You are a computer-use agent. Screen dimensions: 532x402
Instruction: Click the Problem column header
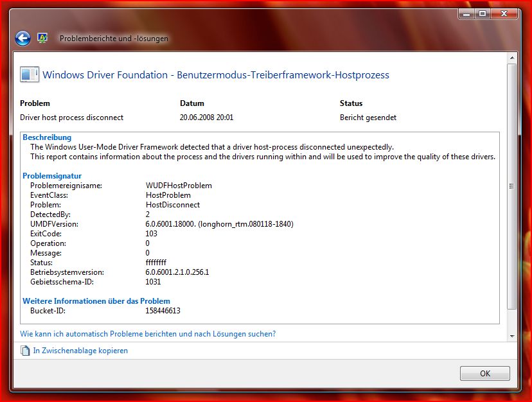pos(35,103)
